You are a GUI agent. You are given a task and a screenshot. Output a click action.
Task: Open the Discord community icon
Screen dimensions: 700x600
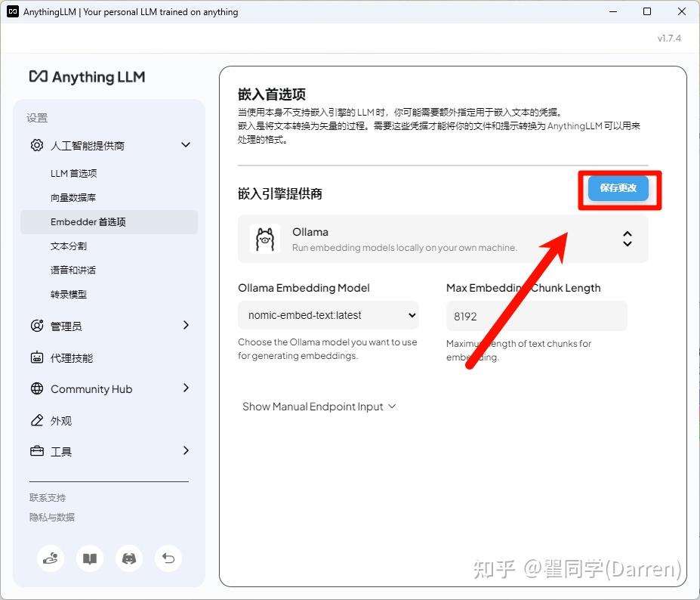(x=128, y=558)
